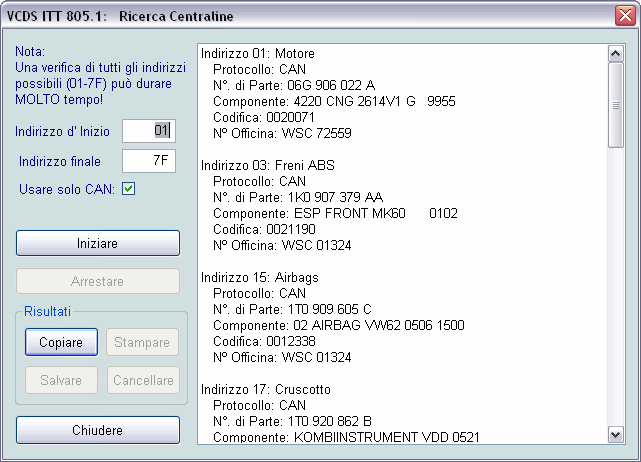641x462 pixels.
Task: Click the line 'Codifica: 0021190'
Action: [264, 229]
